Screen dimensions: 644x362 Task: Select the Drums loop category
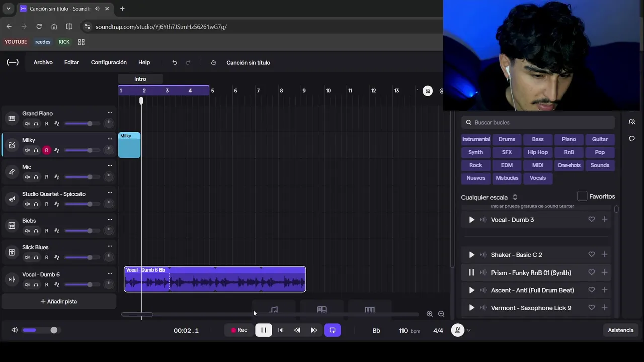coord(507,139)
